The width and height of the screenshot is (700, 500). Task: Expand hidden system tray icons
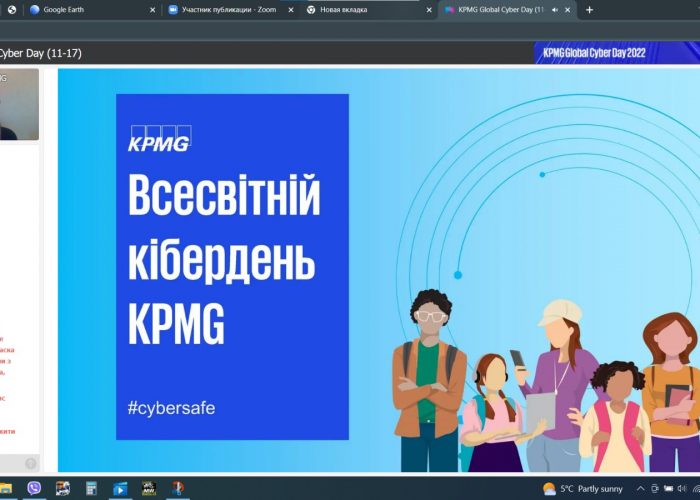641,489
